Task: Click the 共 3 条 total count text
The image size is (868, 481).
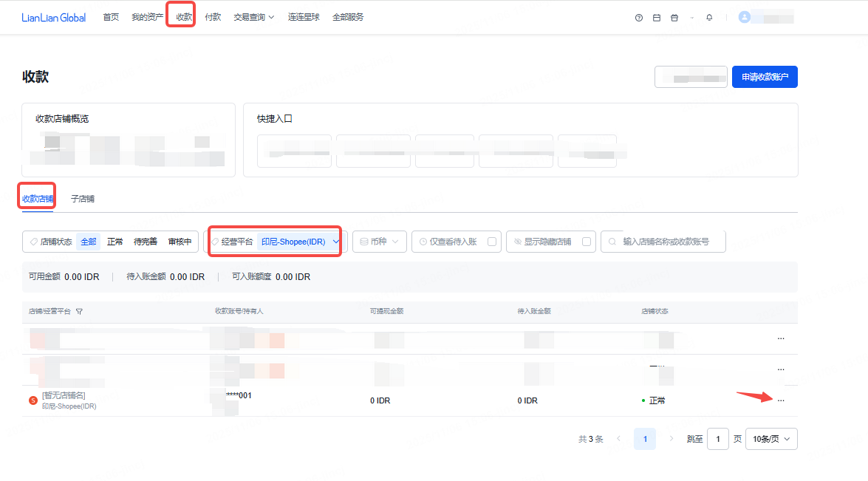Action: pos(591,439)
